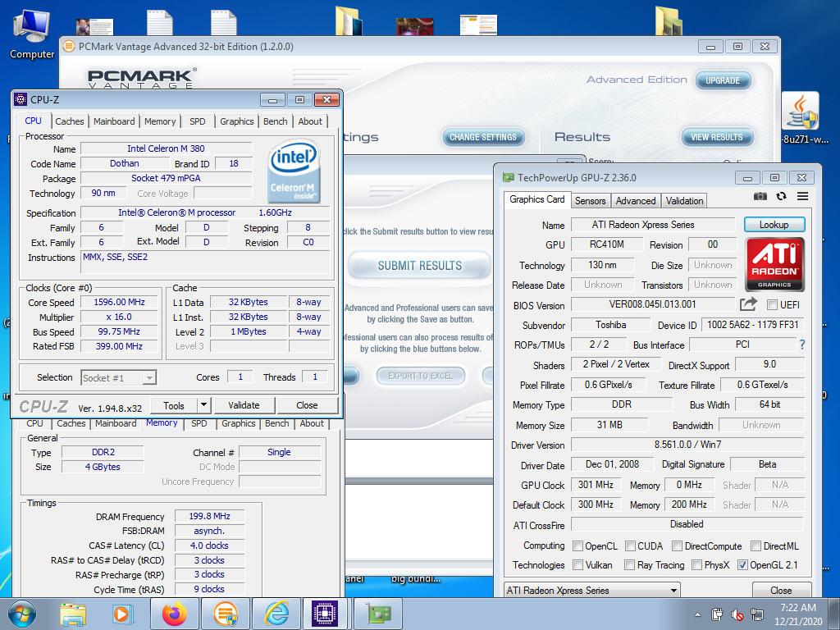The width and height of the screenshot is (840, 630).
Task: Open the Bench tab in front CPU-Z
Action: click(x=276, y=121)
